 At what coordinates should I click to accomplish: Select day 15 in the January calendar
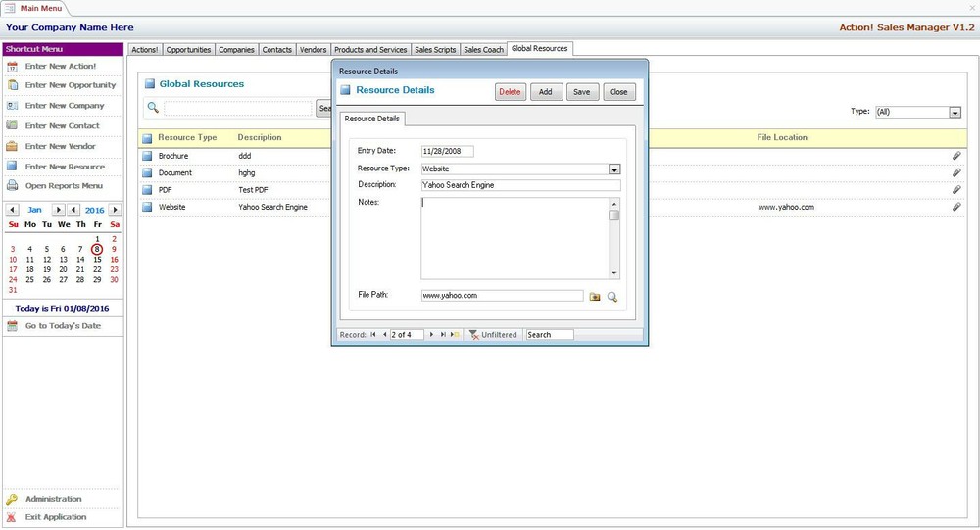pyautogui.click(x=97, y=260)
